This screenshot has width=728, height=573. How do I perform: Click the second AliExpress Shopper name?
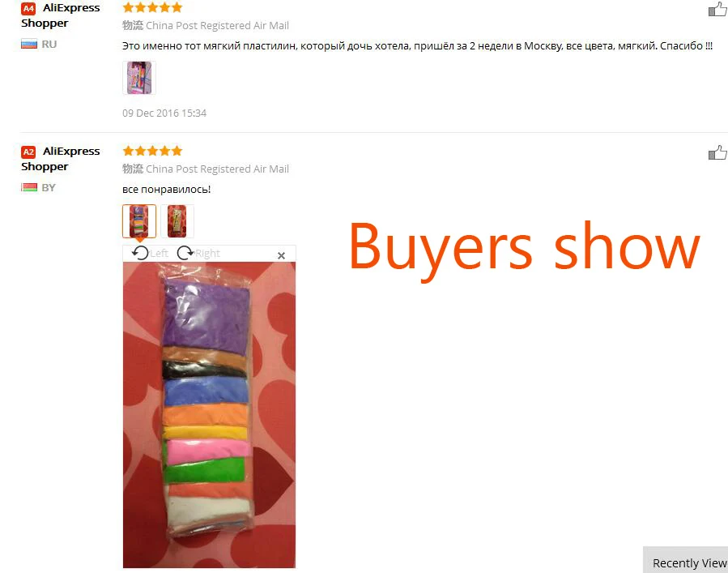click(x=61, y=159)
